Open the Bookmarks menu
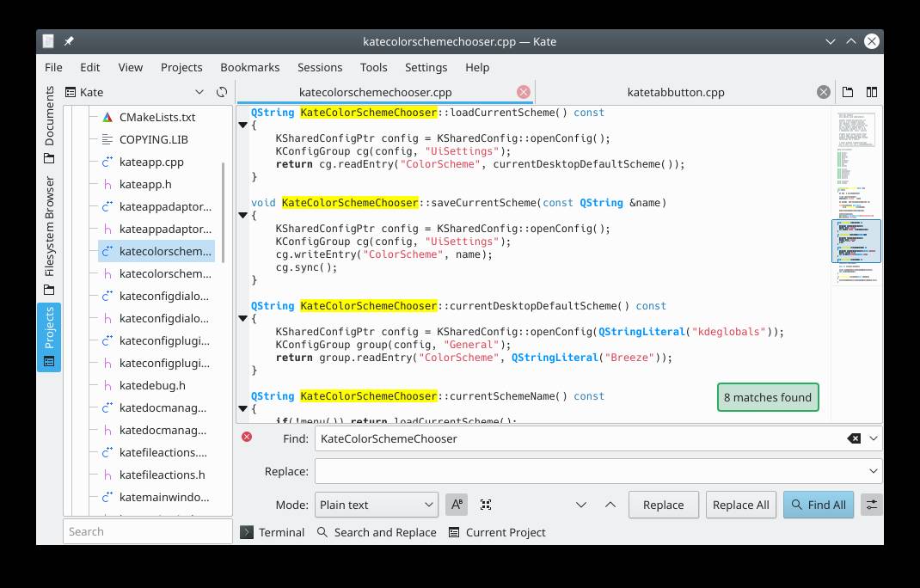The height and width of the screenshot is (588, 920). pos(249,67)
